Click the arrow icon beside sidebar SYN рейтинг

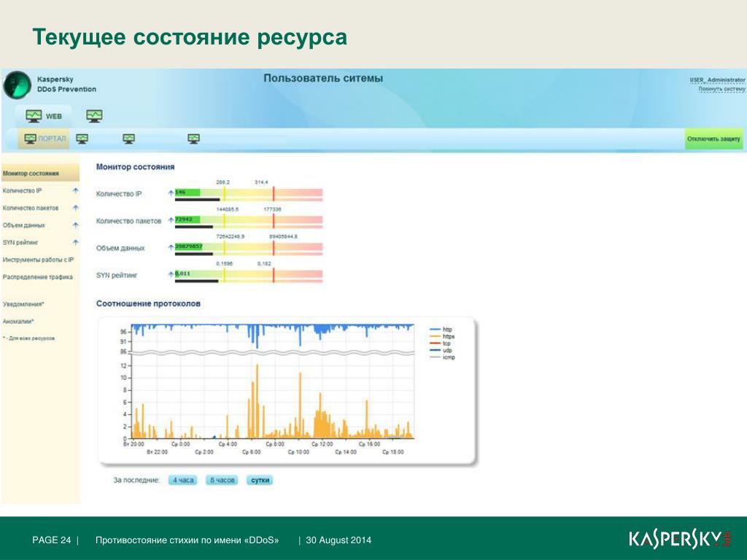(x=75, y=242)
